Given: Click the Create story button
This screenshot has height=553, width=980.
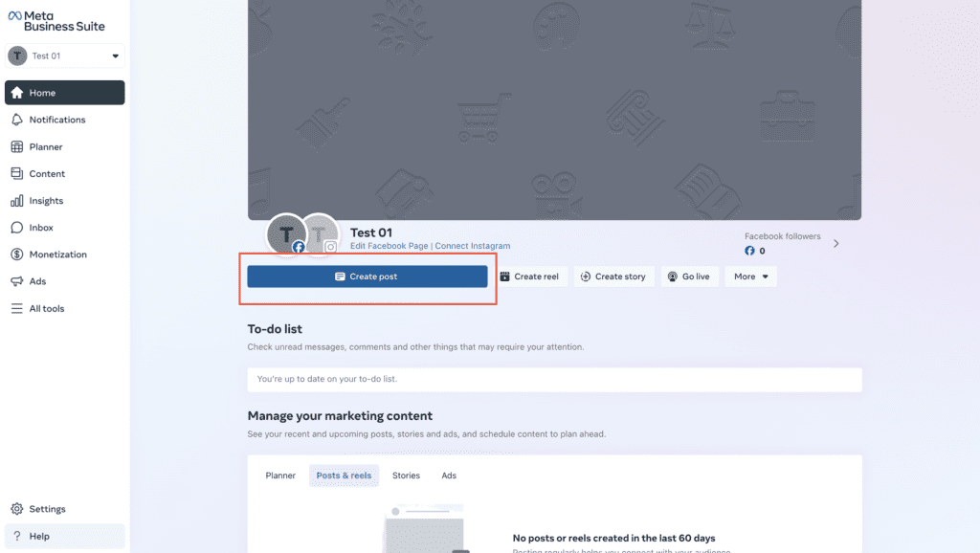Looking at the screenshot, I should 613,276.
